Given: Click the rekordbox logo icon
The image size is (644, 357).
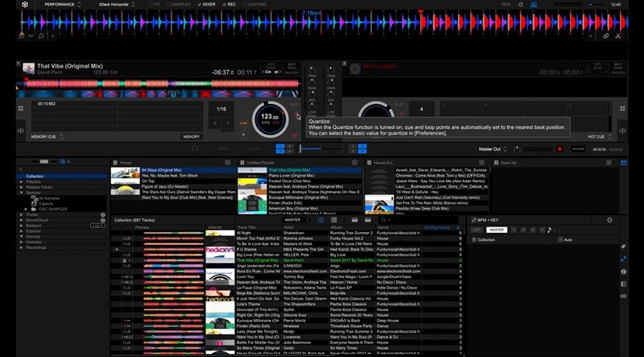Looking at the screenshot, I should (x=25, y=5).
